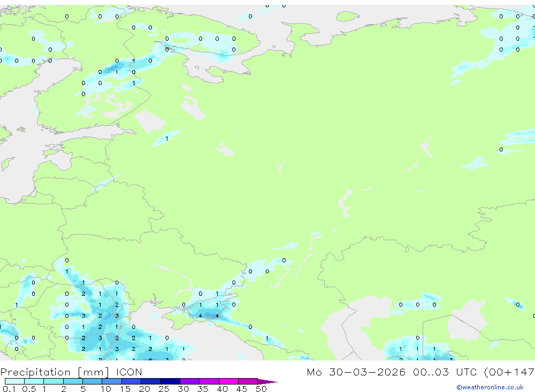Image resolution: width=535 pixels, height=392 pixels.
Task: Click the legend label '45'
Action: tap(242, 389)
